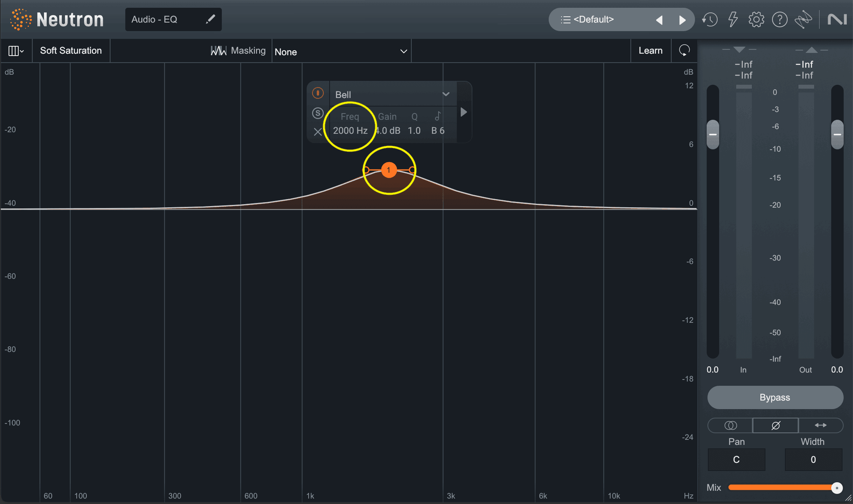Click the Pan value field showing C
The width and height of the screenshot is (853, 504).
click(736, 460)
